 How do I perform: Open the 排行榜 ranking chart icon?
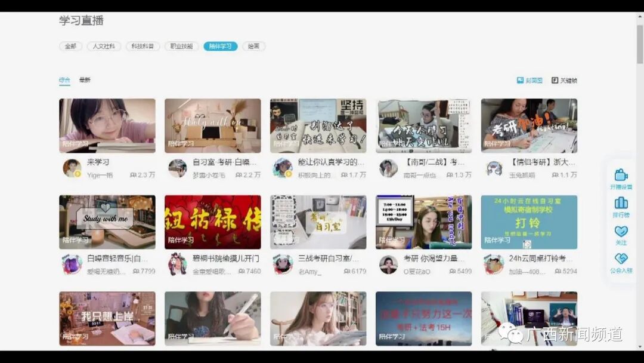(621, 202)
